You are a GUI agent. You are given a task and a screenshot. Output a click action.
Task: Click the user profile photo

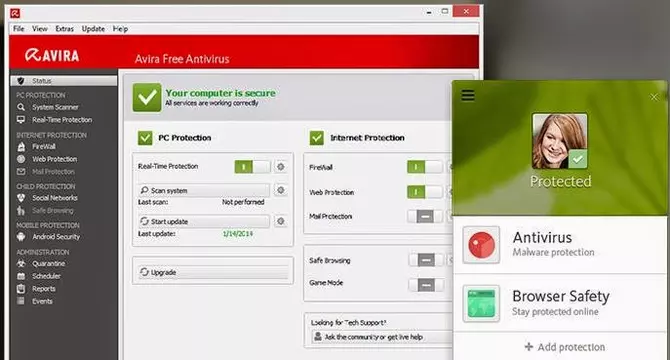[x=560, y=141]
